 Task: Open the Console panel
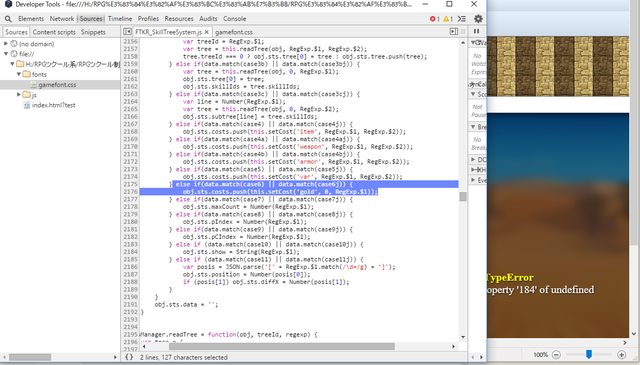pos(235,19)
